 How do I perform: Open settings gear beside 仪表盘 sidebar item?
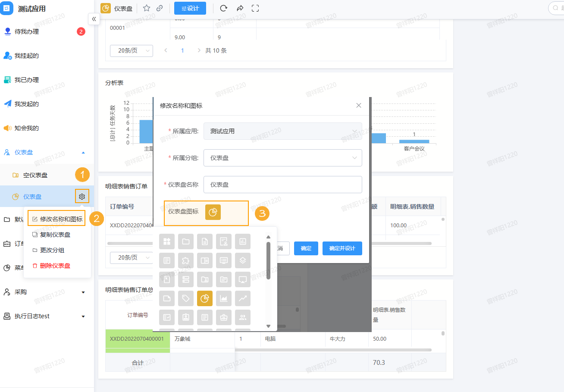[x=82, y=197]
